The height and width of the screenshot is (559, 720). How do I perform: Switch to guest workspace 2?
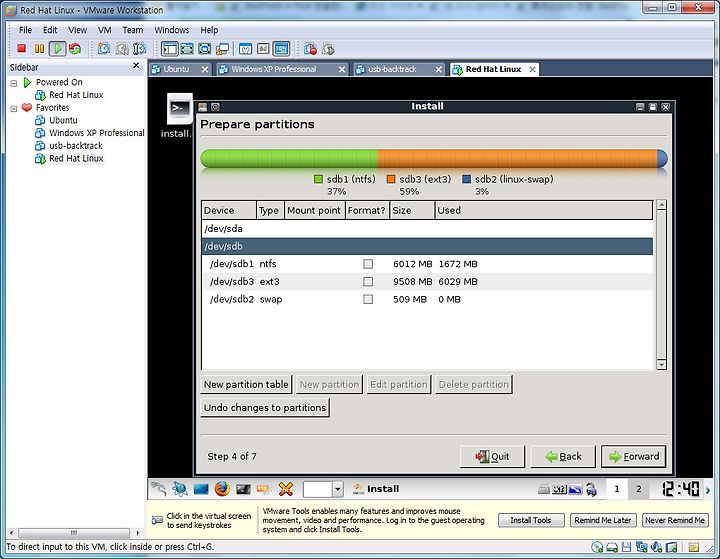(638, 489)
